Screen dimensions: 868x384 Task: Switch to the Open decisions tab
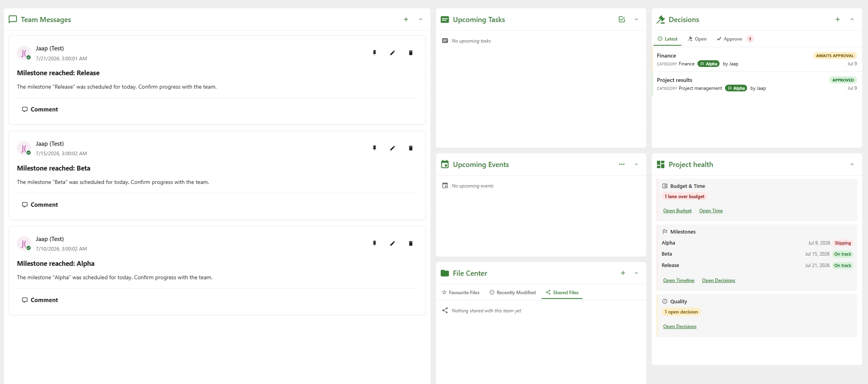pos(697,39)
